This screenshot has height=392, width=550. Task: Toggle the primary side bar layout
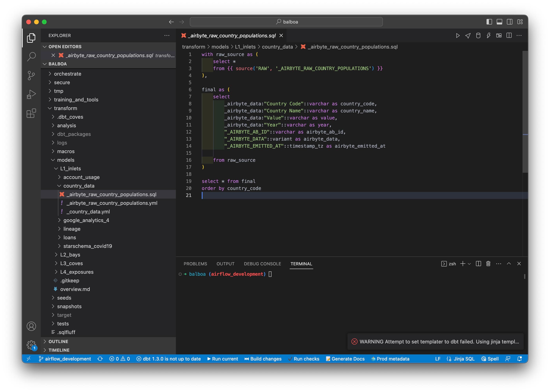489,22
